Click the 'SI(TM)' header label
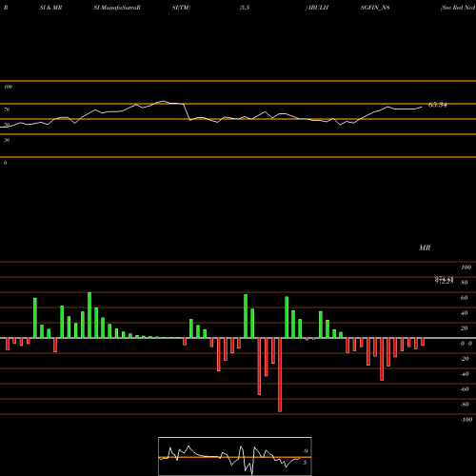The image size is (476, 476). [x=181, y=8]
